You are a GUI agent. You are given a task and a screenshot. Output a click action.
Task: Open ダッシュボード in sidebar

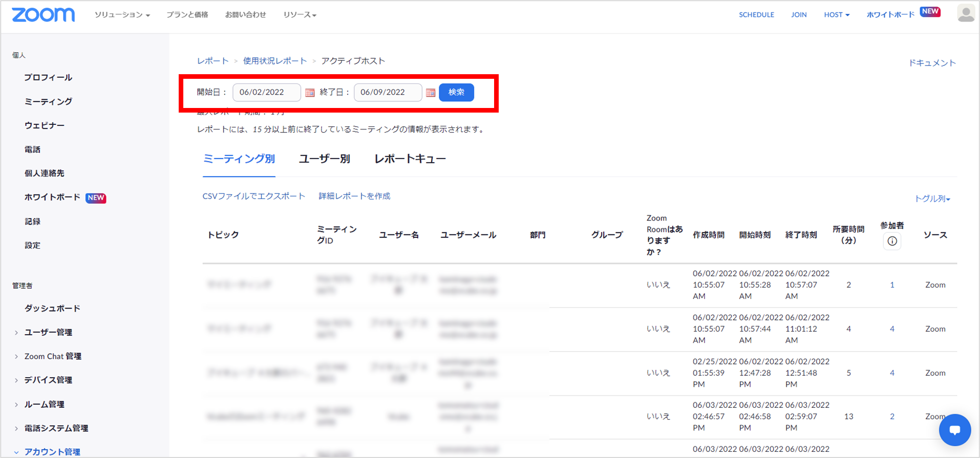52,308
